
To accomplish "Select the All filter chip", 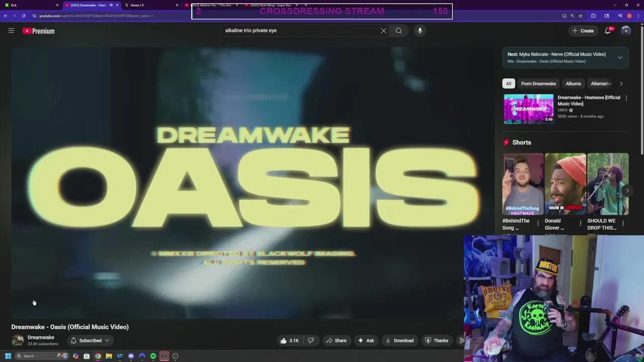I will coord(509,83).
